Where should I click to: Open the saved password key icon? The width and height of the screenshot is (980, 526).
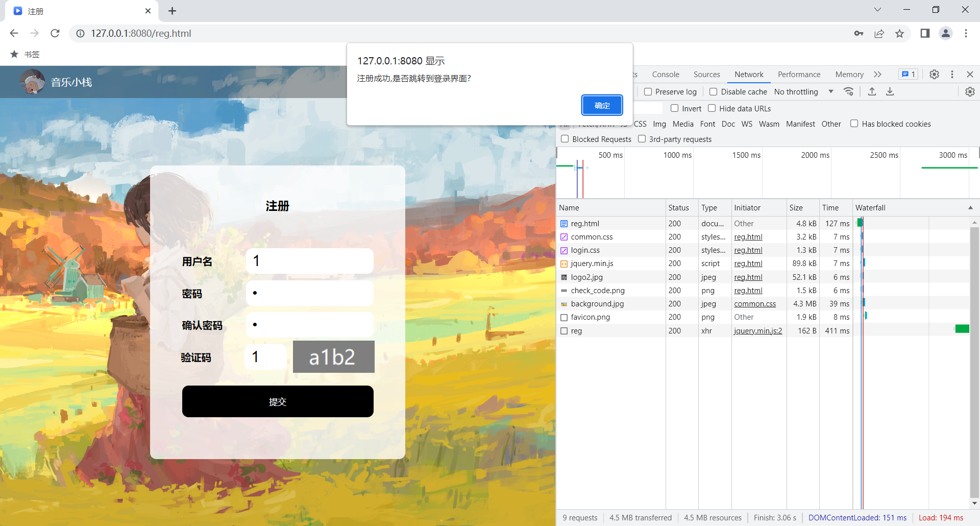(x=859, y=33)
